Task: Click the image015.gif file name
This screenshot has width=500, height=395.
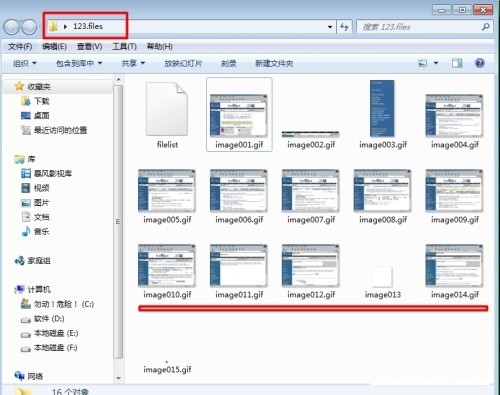Action: click(167, 369)
